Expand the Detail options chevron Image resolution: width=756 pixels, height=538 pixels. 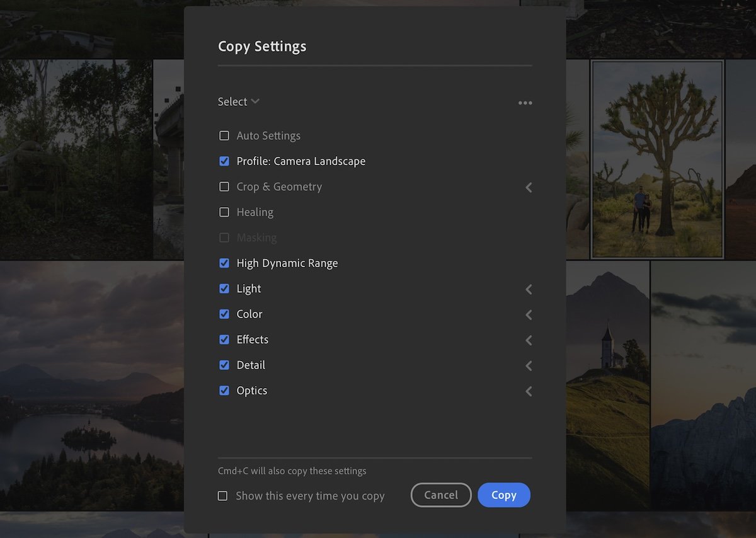tap(528, 365)
